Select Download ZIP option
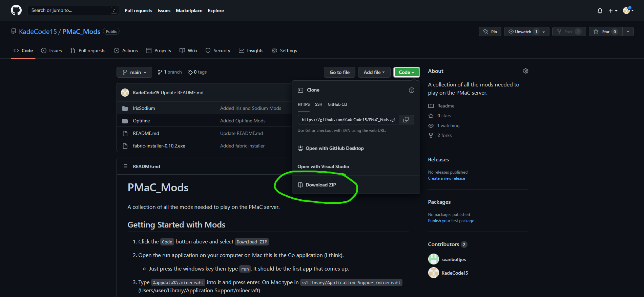This screenshot has width=644, height=297. 356,185
